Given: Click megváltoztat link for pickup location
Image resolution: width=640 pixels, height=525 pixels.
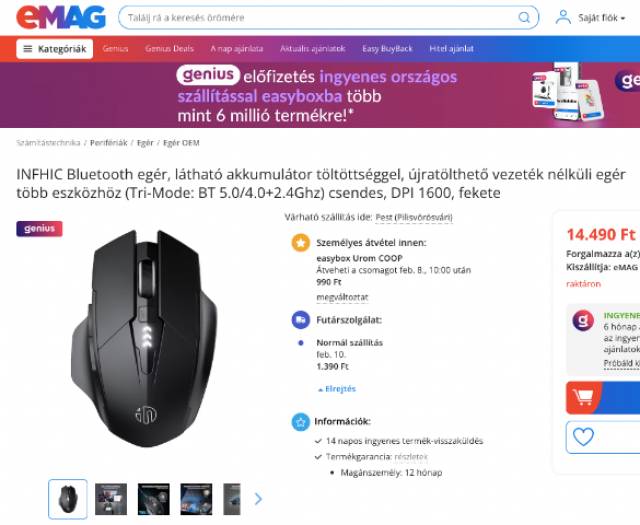Looking at the screenshot, I should tap(342, 297).
